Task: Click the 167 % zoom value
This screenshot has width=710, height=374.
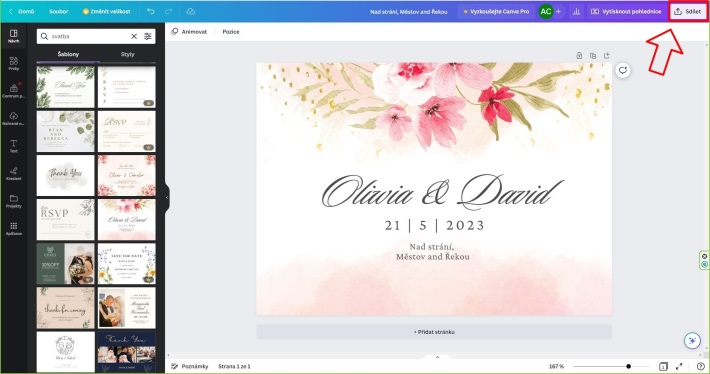Action: [556, 366]
